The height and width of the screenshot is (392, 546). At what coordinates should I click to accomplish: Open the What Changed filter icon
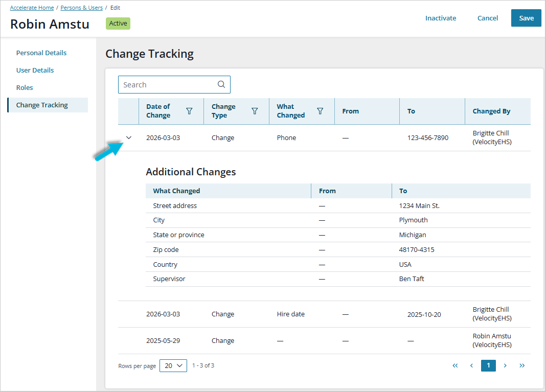tap(320, 111)
